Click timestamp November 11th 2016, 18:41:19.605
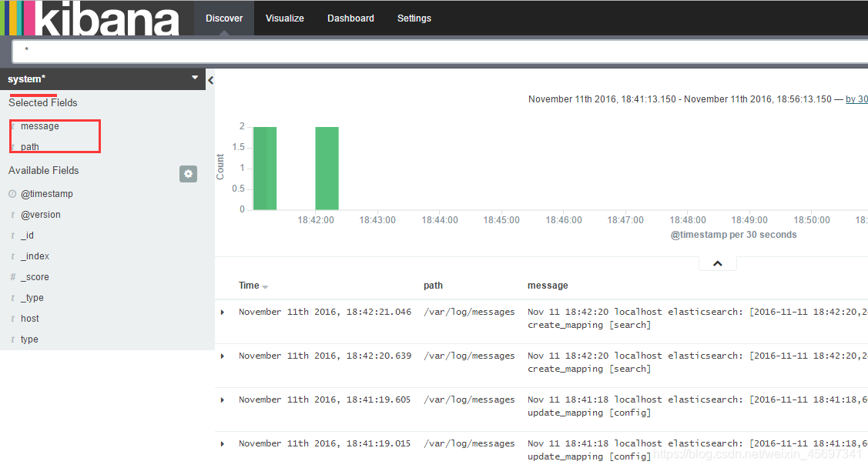The height and width of the screenshot is (468, 868). click(x=325, y=399)
